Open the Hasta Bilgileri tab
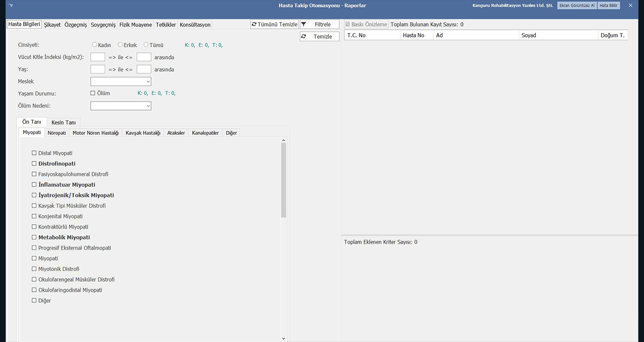This screenshot has width=644, height=342. coord(24,24)
